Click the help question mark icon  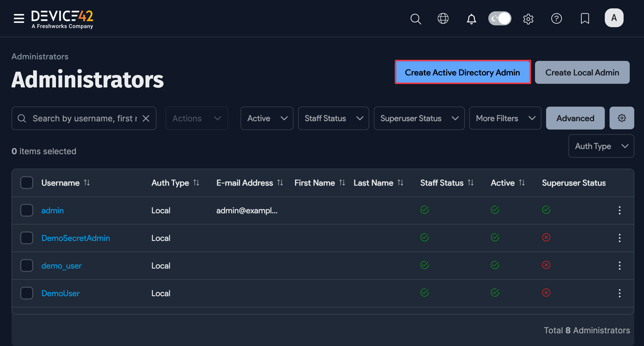(x=557, y=18)
